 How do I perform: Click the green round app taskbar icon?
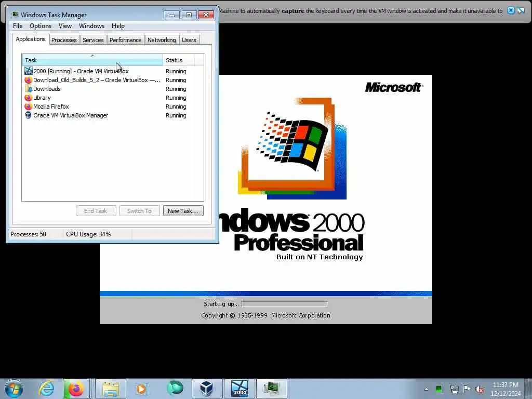[x=175, y=389]
